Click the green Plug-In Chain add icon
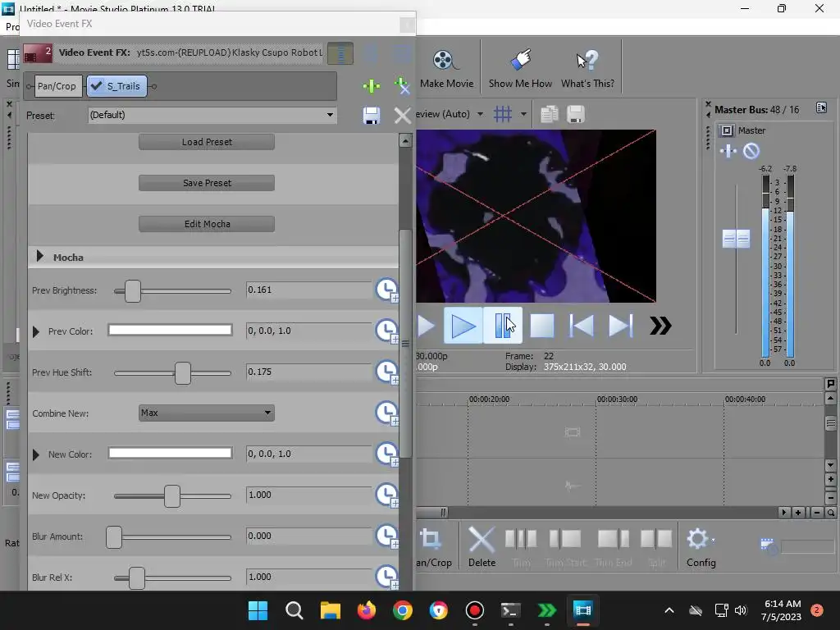The image size is (840, 630). coord(372,85)
